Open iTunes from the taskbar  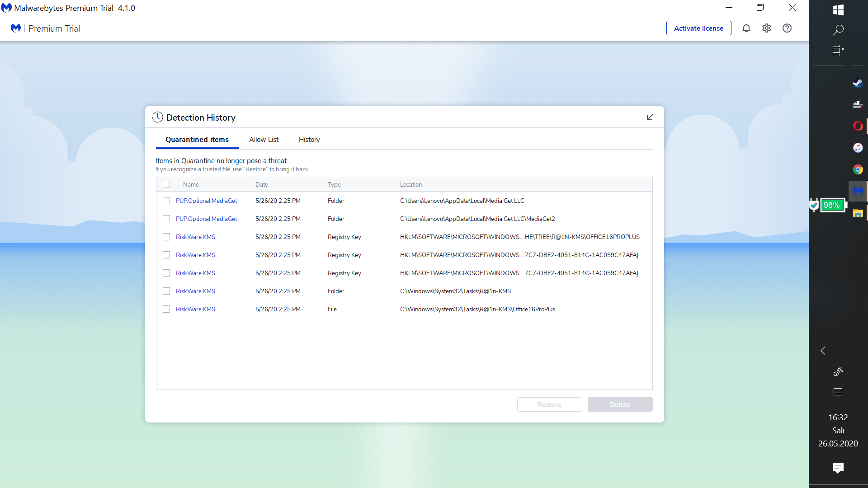coord(857,148)
